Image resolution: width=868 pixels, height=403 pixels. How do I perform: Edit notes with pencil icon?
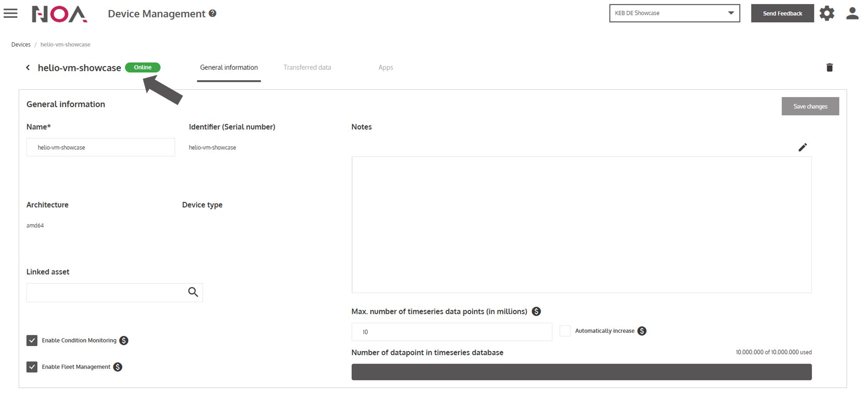802,147
